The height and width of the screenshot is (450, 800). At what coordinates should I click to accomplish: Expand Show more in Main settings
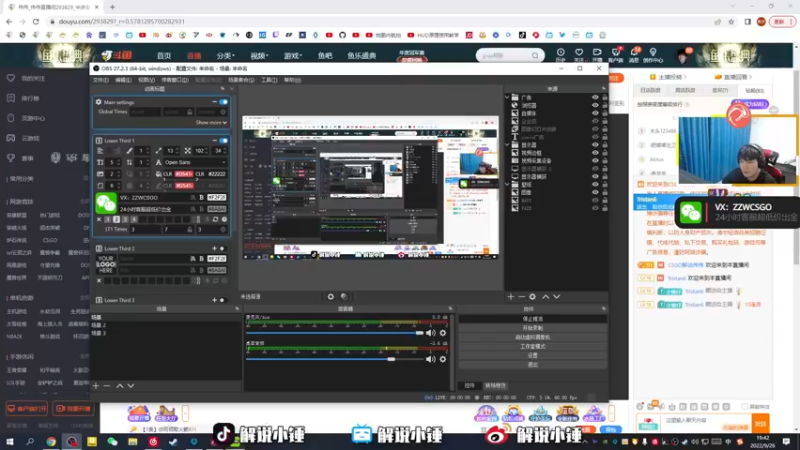(211, 122)
